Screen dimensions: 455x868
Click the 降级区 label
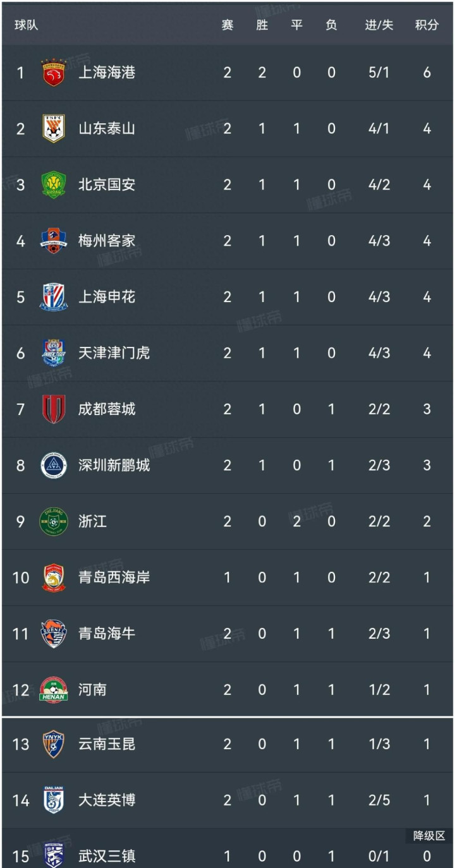click(x=429, y=836)
